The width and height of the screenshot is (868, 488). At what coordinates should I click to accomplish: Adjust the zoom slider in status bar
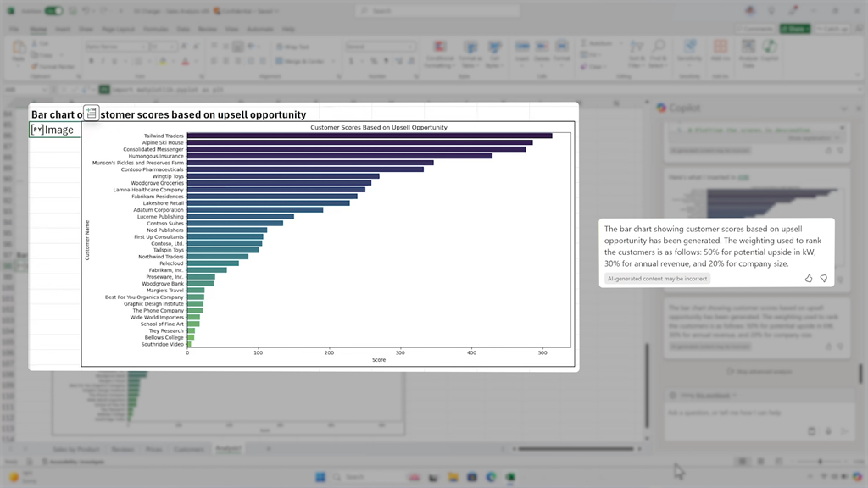click(819, 462)
